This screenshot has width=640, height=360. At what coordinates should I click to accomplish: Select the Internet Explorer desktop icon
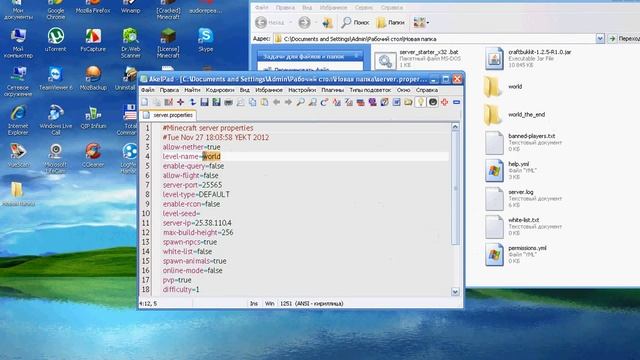(18, 120)
